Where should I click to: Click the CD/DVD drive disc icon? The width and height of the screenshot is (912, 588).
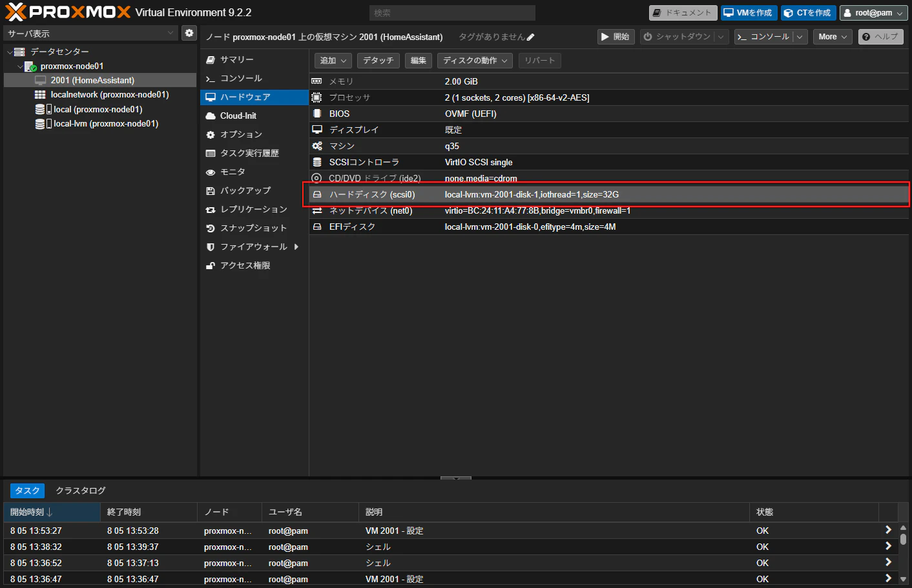pyautogui.click(x=316, y=178)
